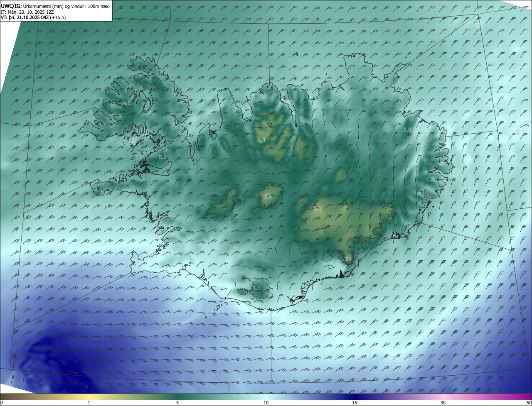Click the 3.3 value on the northern Tröllaskagi highlands
This screenshot has width=532, height=406.
[x=261, y=140]
